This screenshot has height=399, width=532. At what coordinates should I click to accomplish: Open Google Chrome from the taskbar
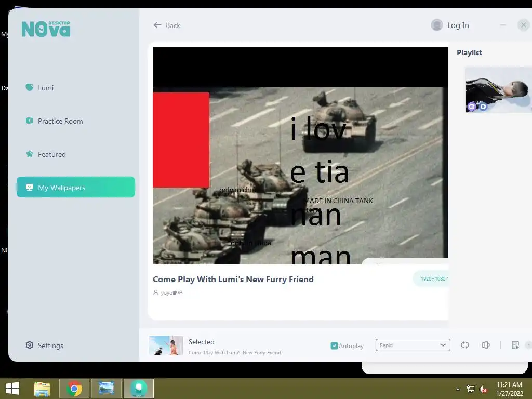74,389
